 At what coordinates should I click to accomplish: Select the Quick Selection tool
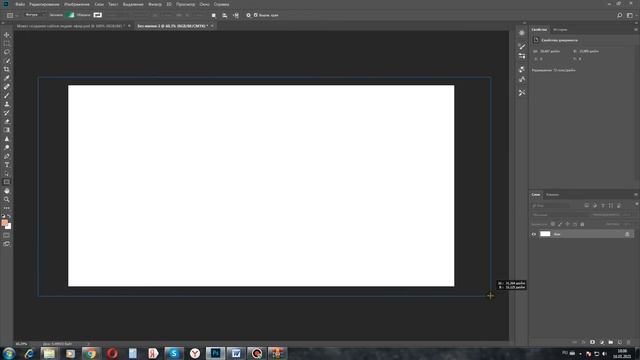[x=7, y=61]
